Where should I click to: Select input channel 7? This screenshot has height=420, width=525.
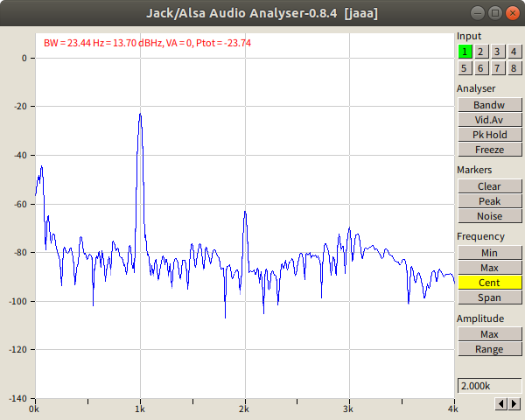[x=498, y=68]
